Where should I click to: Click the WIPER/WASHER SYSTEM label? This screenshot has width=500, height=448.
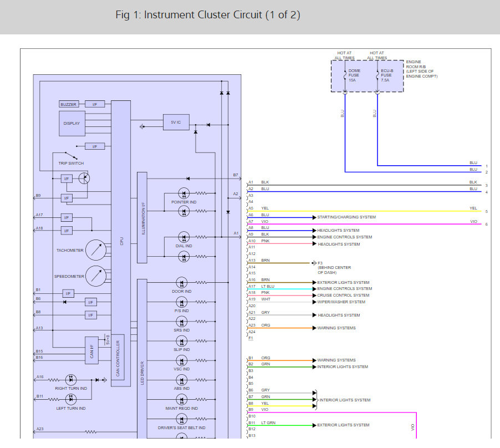341,302
